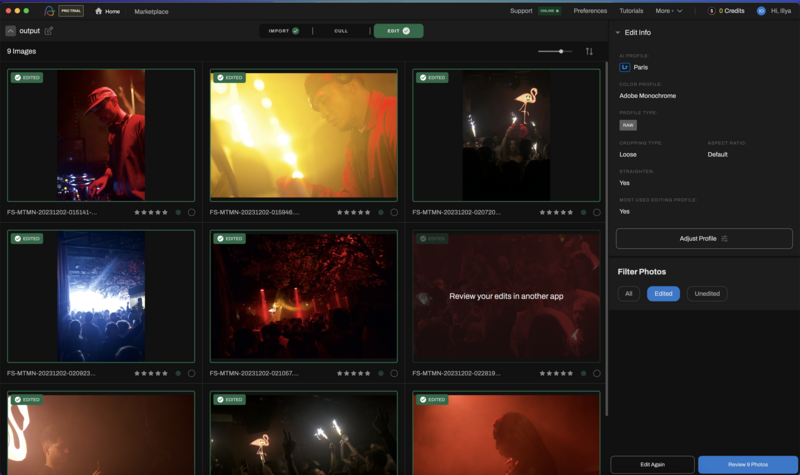
Task: Collapse the Edit Info section
Action: point(618,33)
